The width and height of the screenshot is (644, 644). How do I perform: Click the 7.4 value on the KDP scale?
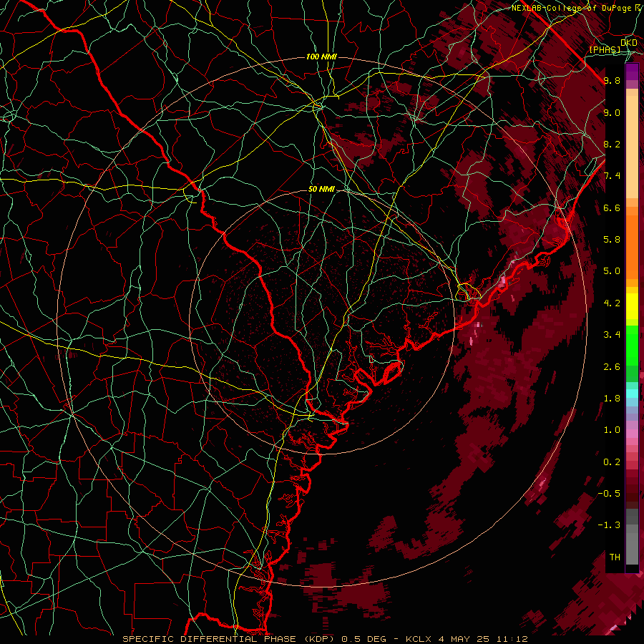click(612, 176)
